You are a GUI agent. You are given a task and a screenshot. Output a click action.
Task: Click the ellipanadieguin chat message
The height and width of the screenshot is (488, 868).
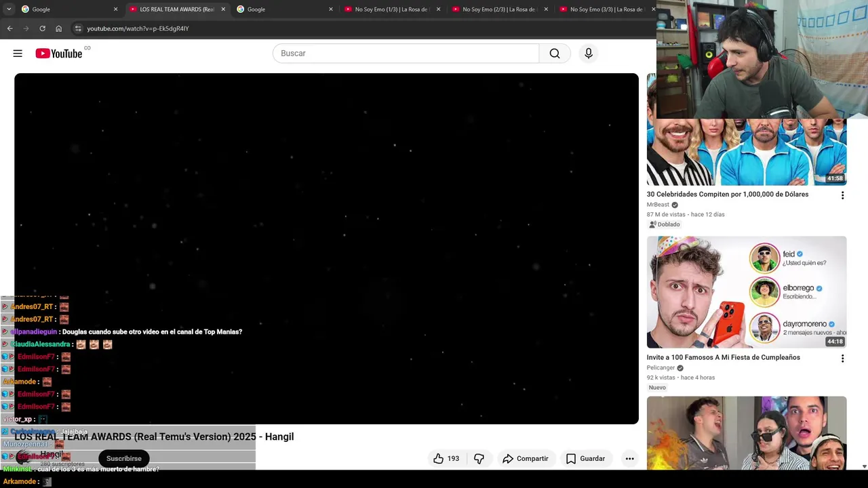click(x=152, y=332)
